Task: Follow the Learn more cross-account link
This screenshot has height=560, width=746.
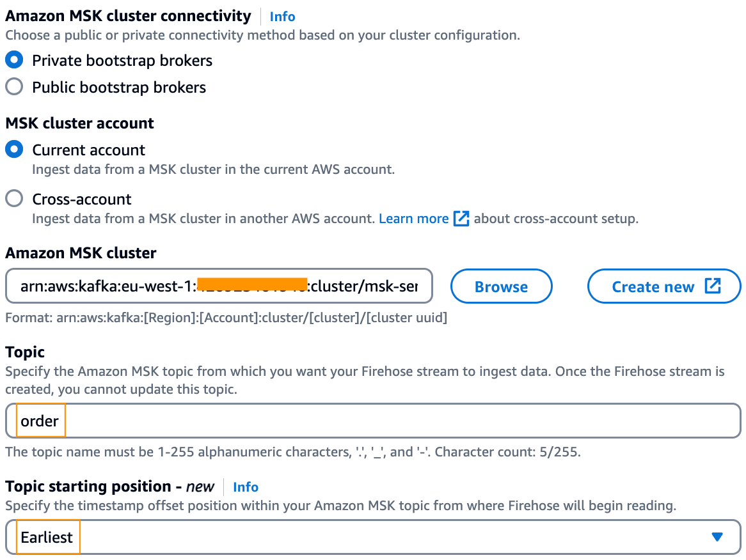Action: pos(413,219)
